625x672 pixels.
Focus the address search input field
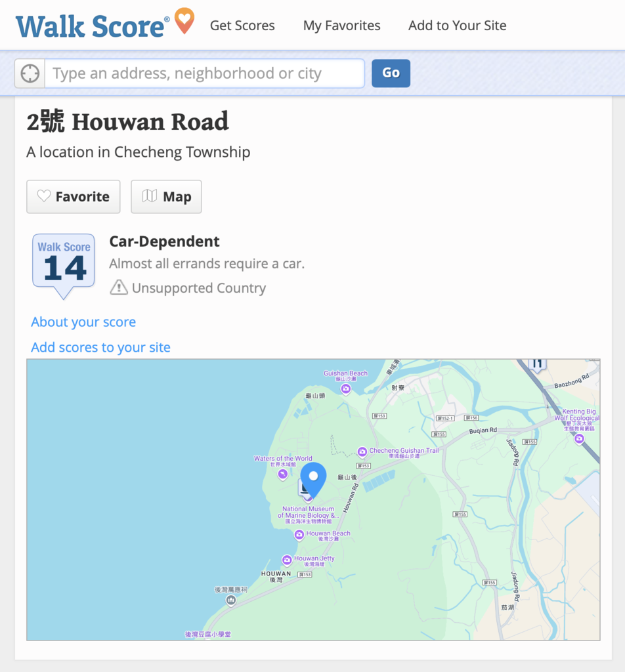tap(204, 73)
